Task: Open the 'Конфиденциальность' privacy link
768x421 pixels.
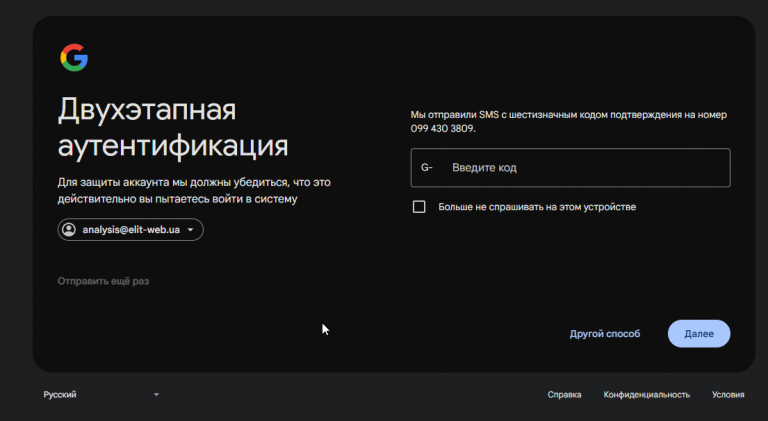Action: coord(647,395)
